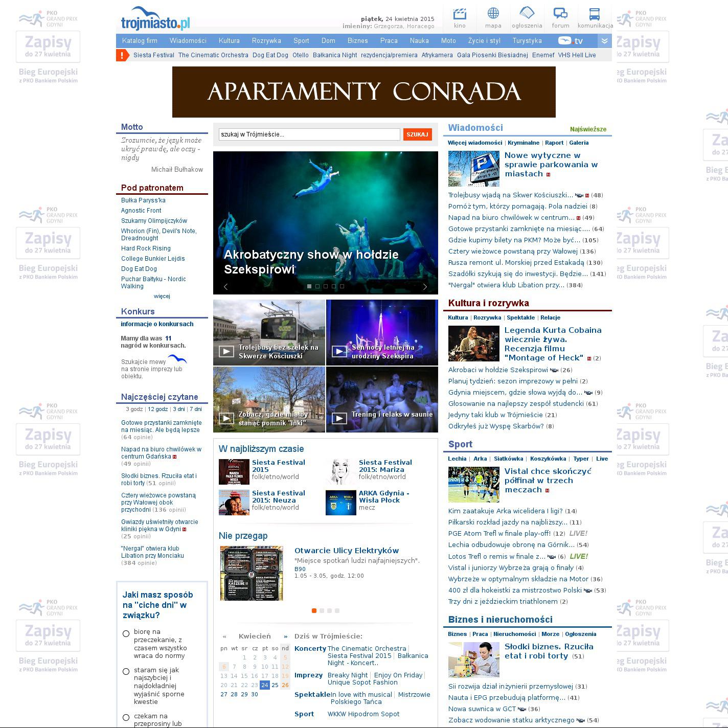Open the komunikacja bus icon
The width and height of the screenshot is (728, 728).
(x=594, y=13)
